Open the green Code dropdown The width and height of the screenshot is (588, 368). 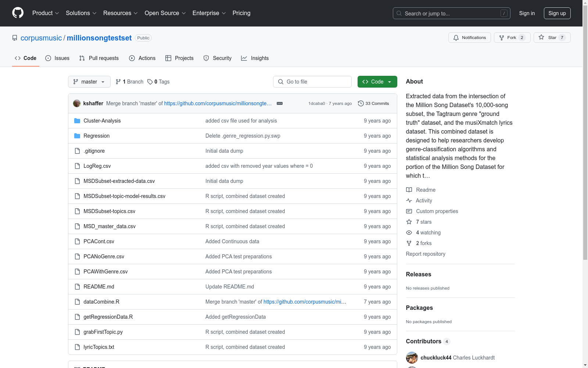(x=377, y=82)
